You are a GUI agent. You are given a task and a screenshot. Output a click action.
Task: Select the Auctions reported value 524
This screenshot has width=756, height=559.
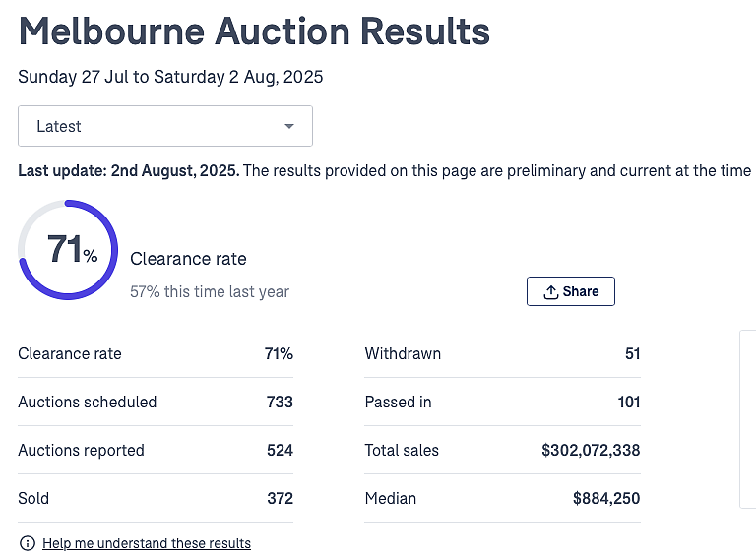pyautogui.click(x=280, y=450)
